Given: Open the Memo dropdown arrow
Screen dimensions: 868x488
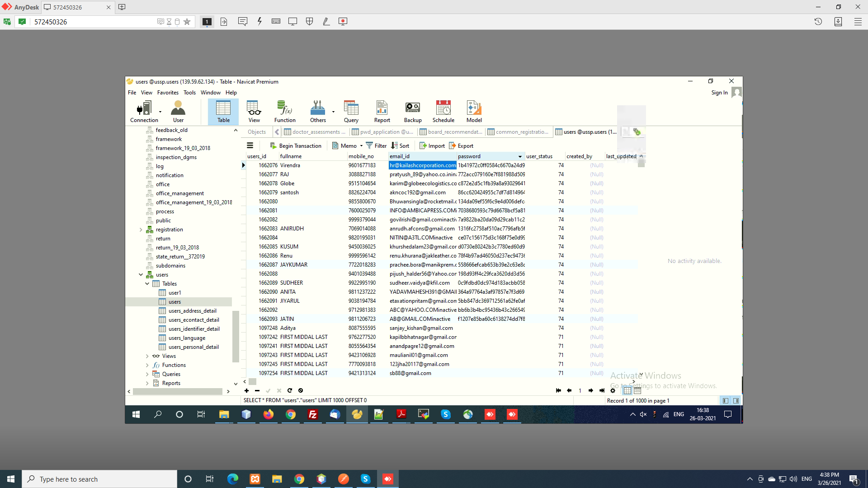Looking at the screenshot, I should (x=362, y=146).
